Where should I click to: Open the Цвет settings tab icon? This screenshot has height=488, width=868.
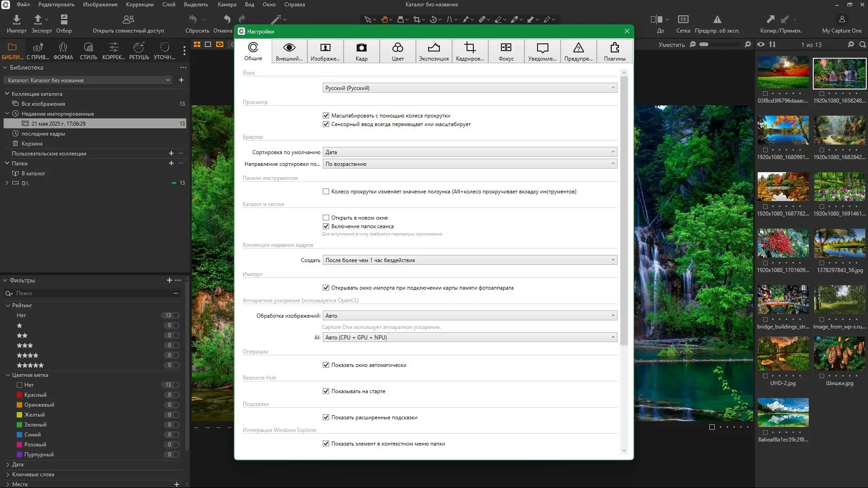397,48
